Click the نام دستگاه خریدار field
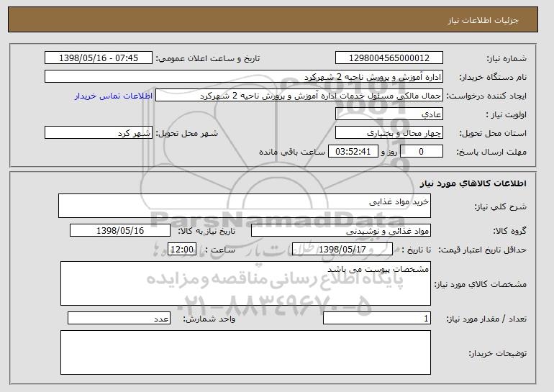This screenshot has width=554, height=392. pyautogui.click(x=244, y=77)
